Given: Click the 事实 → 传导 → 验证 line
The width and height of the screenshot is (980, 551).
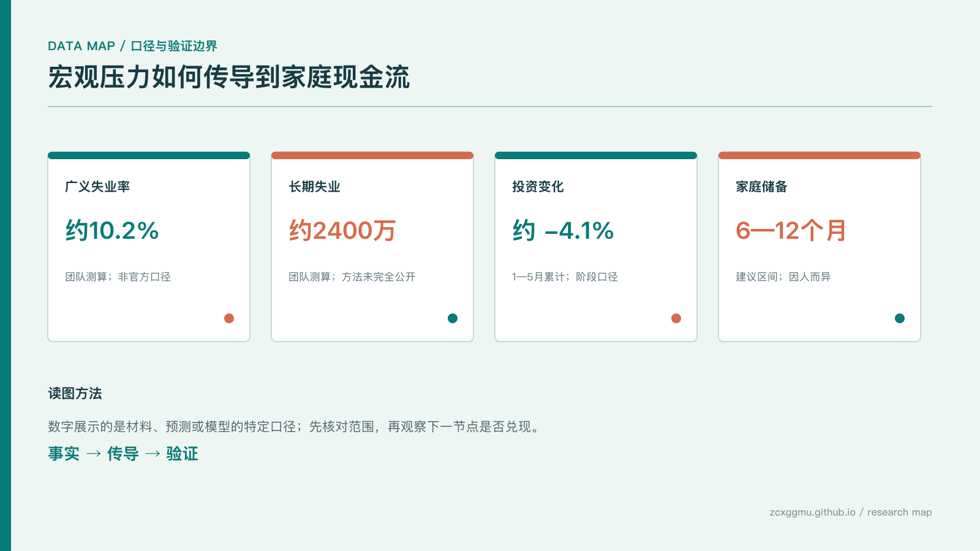Looking at the screenshot, I should (123, 454).
